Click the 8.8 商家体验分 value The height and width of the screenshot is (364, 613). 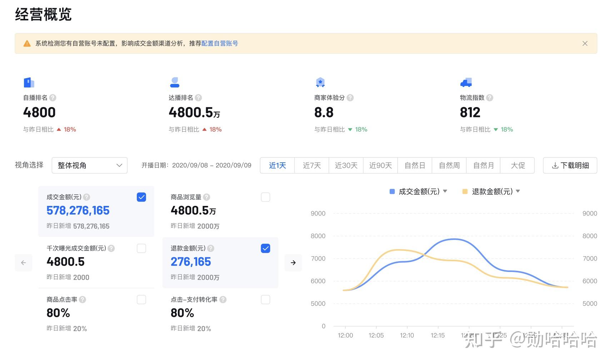point(324,113)
